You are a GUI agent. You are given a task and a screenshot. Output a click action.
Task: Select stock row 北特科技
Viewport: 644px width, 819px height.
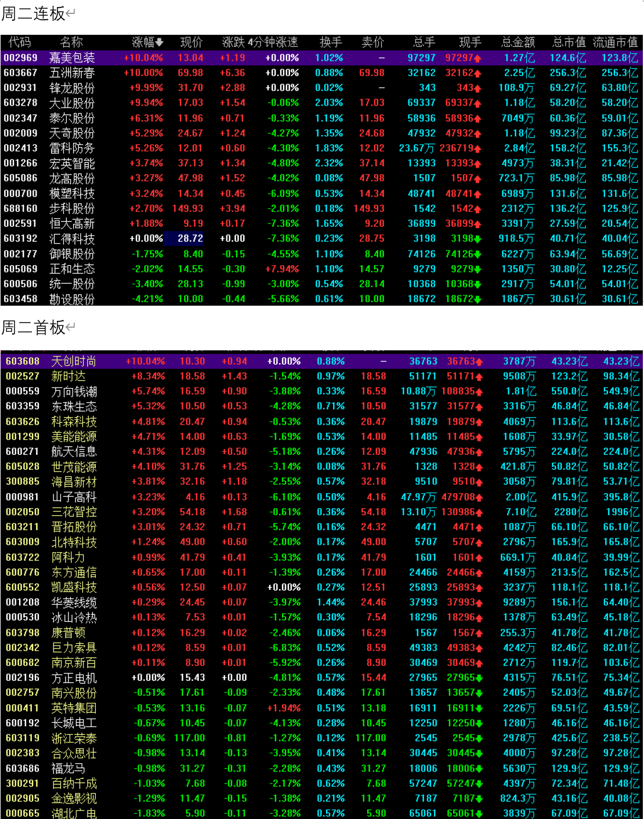[321, 542]
